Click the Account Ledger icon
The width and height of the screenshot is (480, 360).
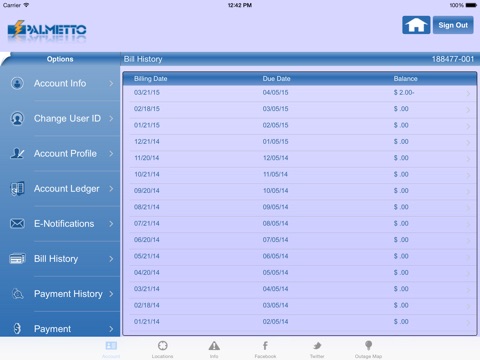17,189
